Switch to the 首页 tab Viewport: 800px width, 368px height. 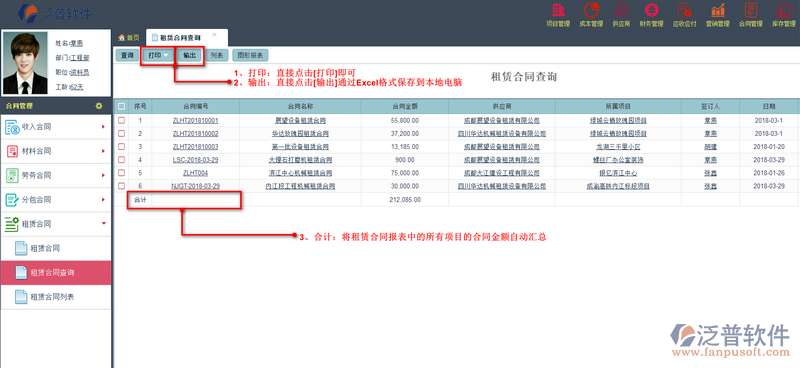point(129,38)
